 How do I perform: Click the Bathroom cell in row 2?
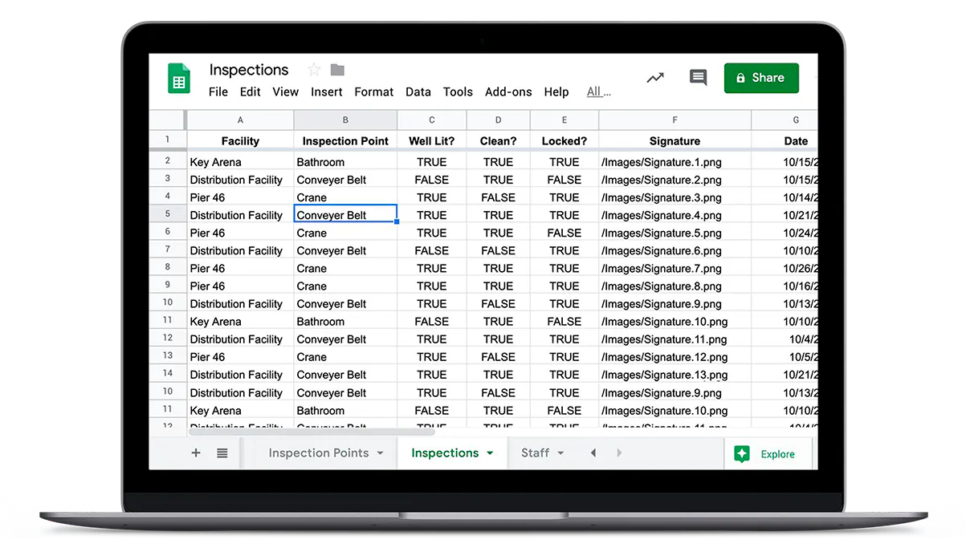[x=345, y=162]
